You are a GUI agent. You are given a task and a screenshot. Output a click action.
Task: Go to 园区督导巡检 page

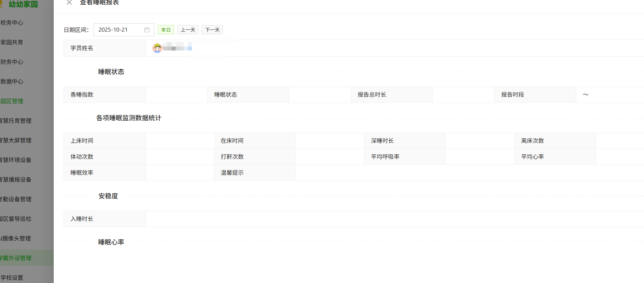click(x=16, y=219)
